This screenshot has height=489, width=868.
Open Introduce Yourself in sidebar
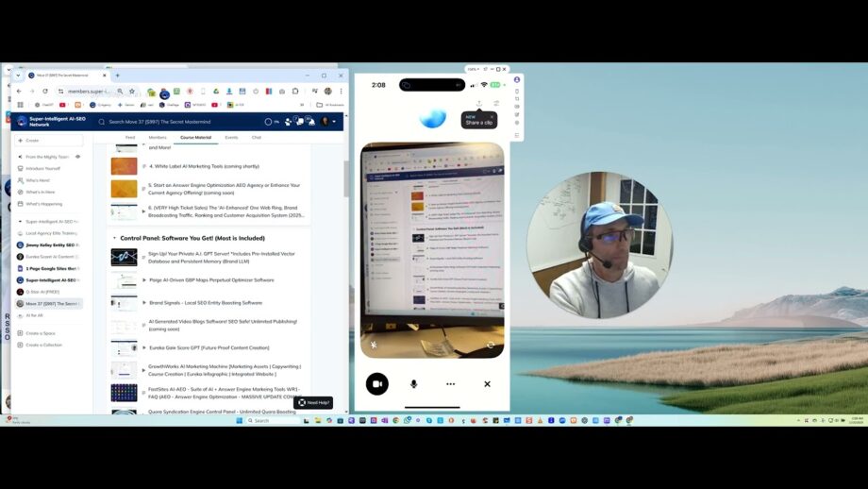pos(42,168)
